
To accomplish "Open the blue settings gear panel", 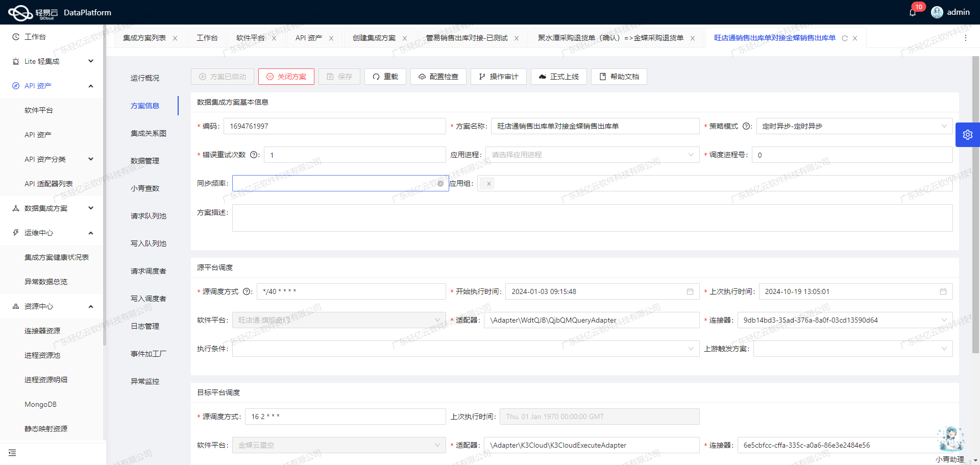I will [x=968, y=135].
